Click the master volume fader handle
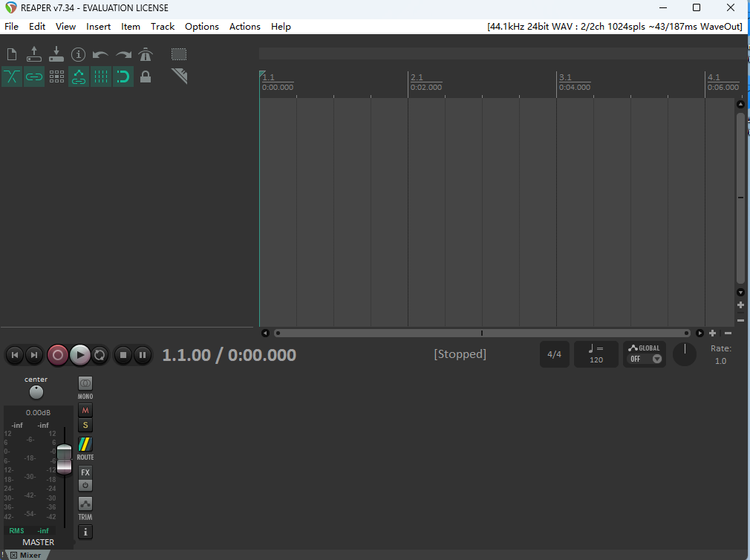Image resolution: width=750 pixels, height=560 pixels. click(x=64, y=459)
